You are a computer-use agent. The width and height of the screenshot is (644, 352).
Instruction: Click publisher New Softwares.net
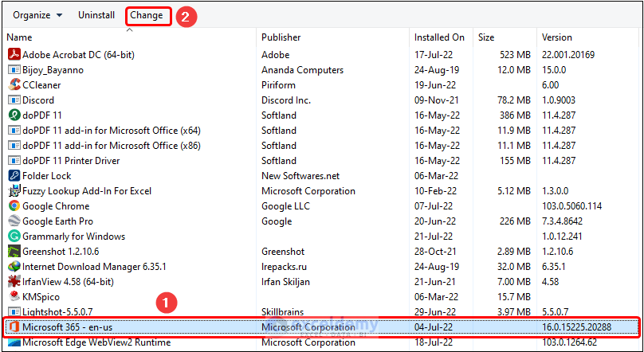[300, 176]
